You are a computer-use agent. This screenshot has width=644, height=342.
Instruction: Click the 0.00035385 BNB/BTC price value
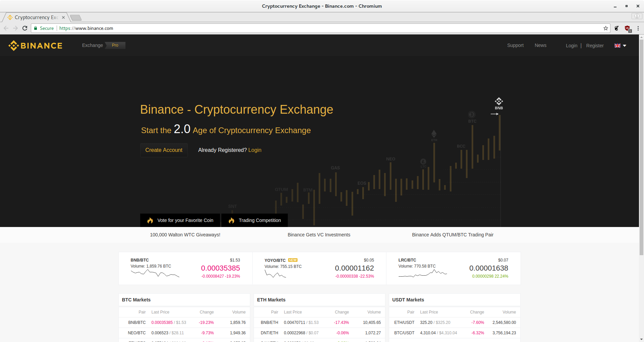(x=220, y=268)
